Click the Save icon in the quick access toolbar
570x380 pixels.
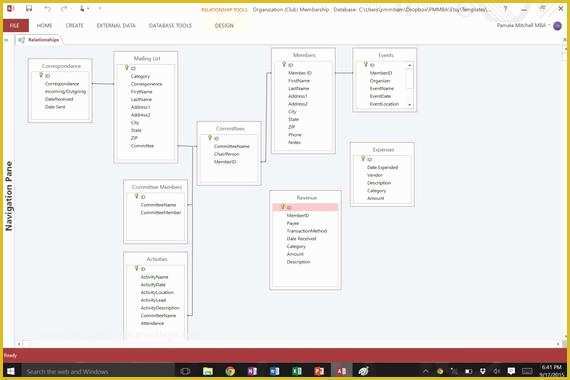pyautogui.click(x=29, y=8)
